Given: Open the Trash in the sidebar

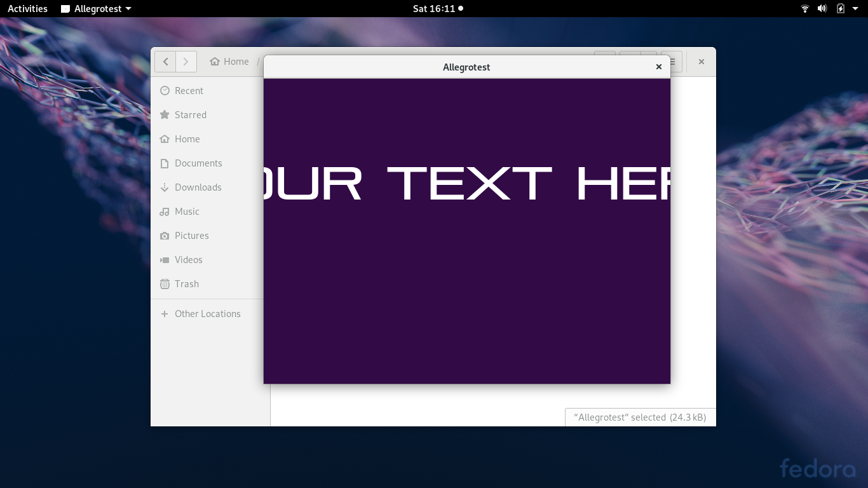Looking at the screenshot, I should coord(186,284).
